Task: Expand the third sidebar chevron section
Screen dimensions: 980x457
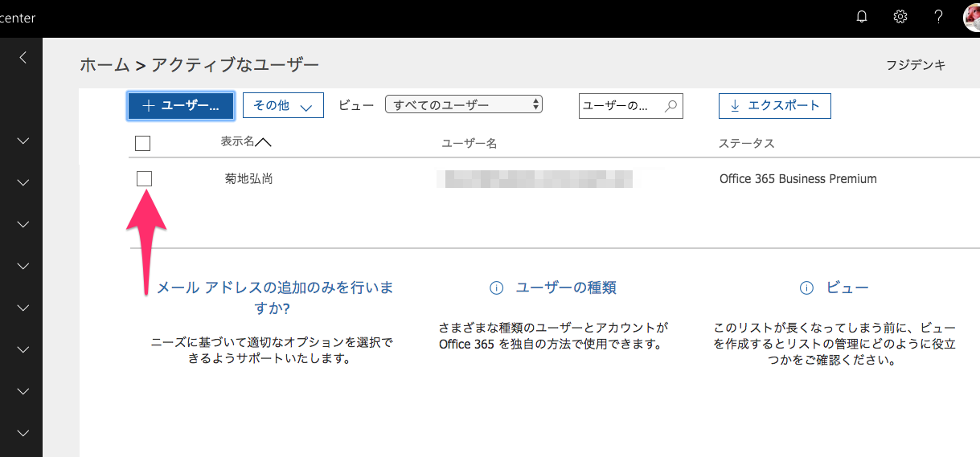Action: pos(23,224)
